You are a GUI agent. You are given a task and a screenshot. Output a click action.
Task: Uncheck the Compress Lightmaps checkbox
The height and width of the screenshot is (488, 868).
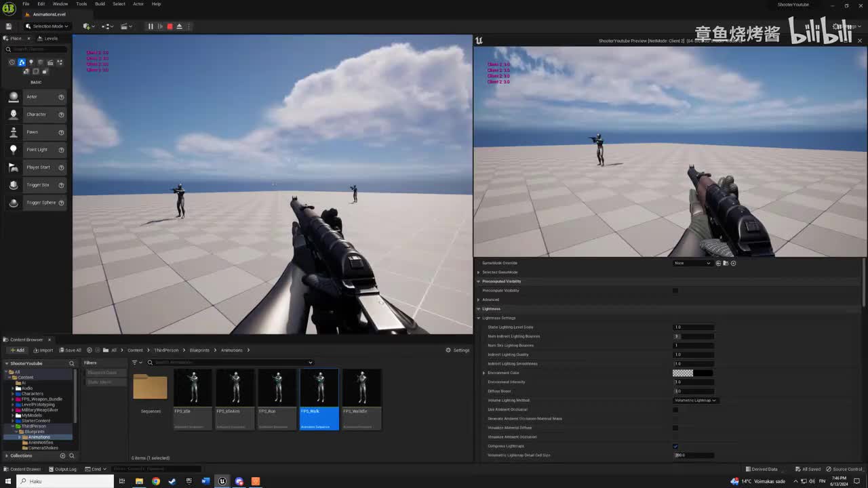click(x=675, y=446)
